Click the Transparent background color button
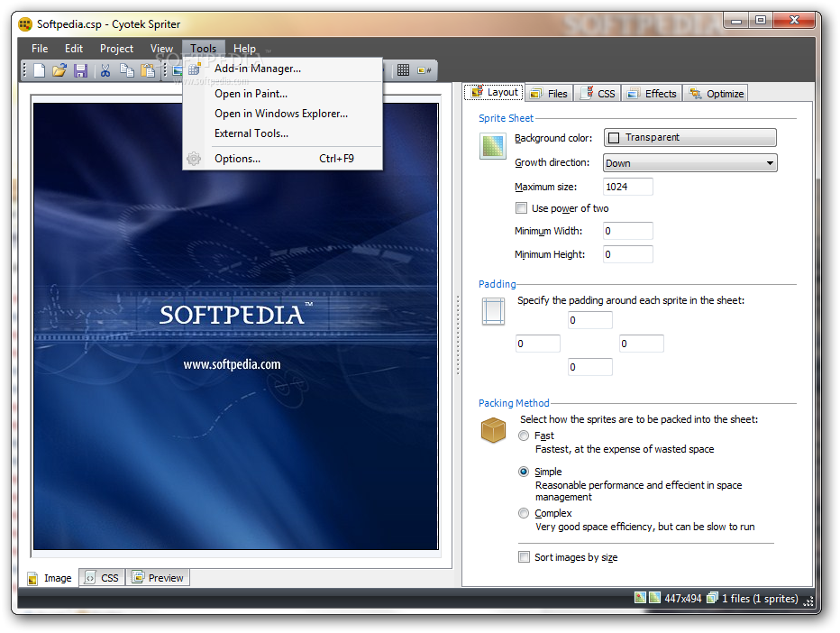 pos(690,137)
